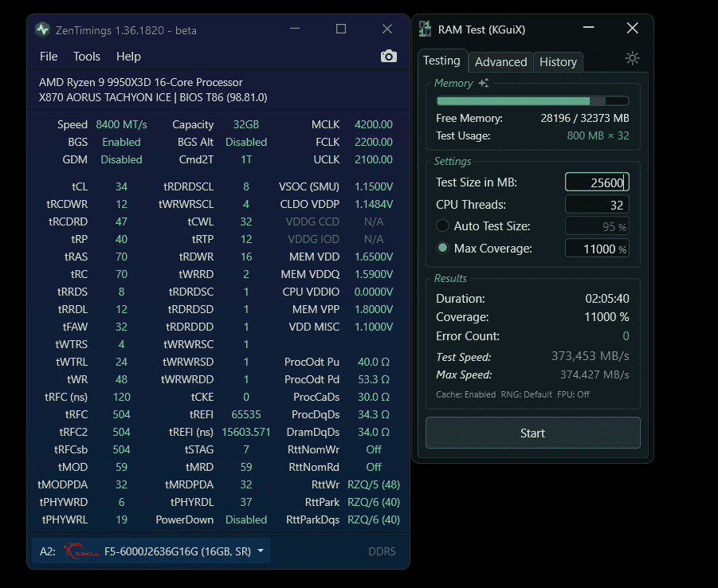Switch to the Advanced tab
718x588 pixels.
(x=500, y=62)
